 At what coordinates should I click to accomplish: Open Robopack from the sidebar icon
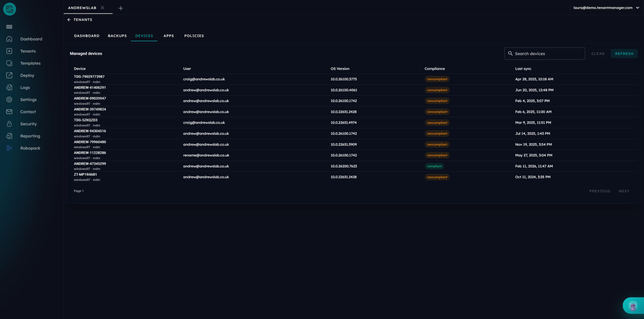pyautogui.click(x=9, y=148)
